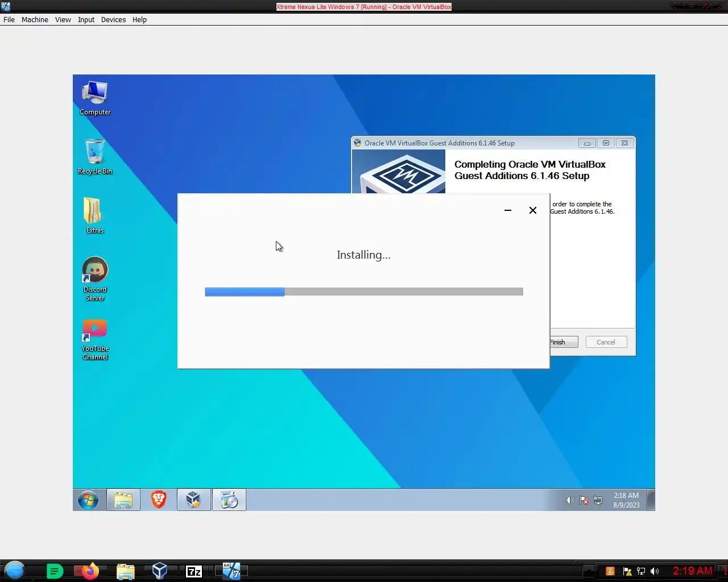This screenshot has width=728, height=582.
Task: Select the VirtualBox cube on the host taskbar
Action: point(160,571)
